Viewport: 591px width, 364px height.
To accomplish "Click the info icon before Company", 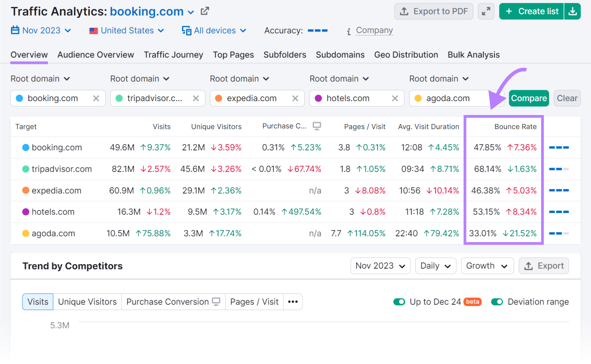I will click(348, 31).
